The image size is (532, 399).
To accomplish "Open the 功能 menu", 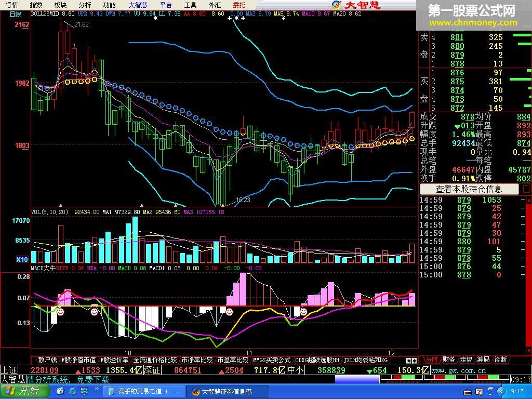I will pos(109,5).
